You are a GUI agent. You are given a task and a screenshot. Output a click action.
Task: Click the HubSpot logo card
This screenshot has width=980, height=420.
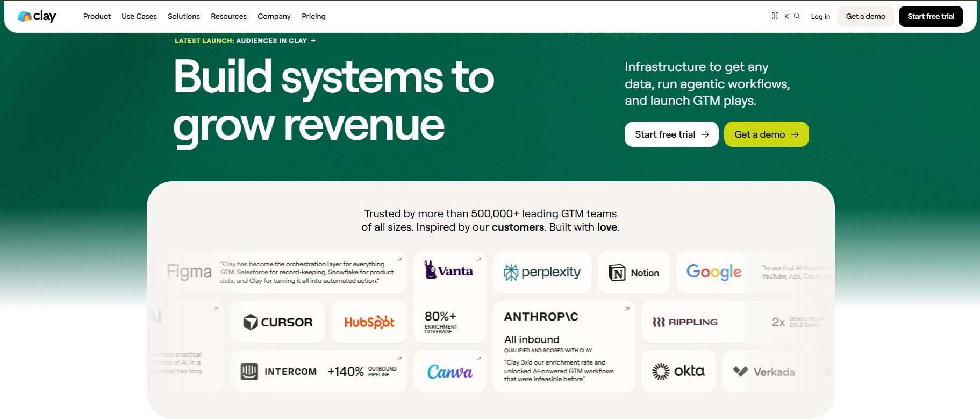369,322
